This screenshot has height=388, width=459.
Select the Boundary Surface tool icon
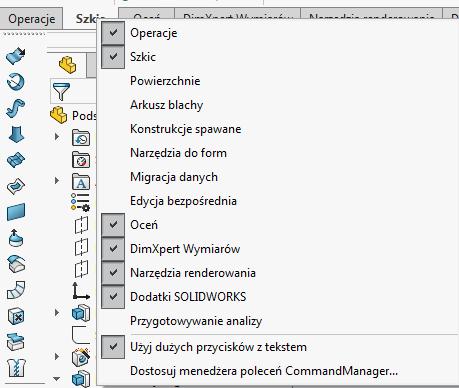click(16, 160)
